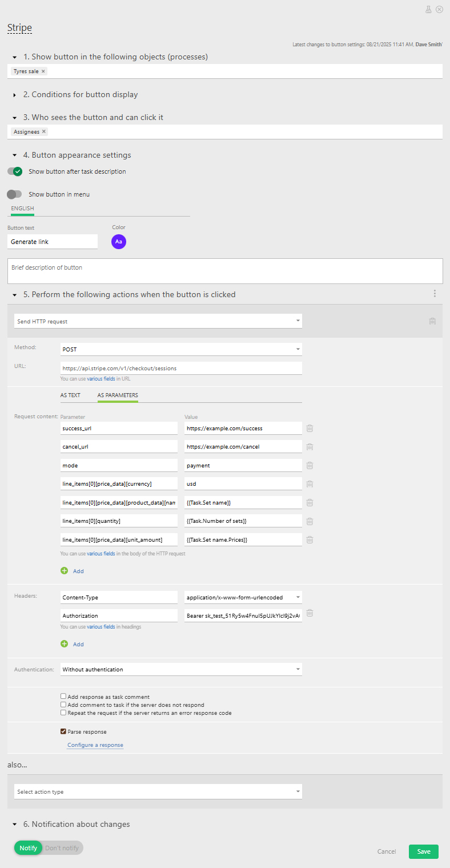Click the Stripe button title

[19, 28]
